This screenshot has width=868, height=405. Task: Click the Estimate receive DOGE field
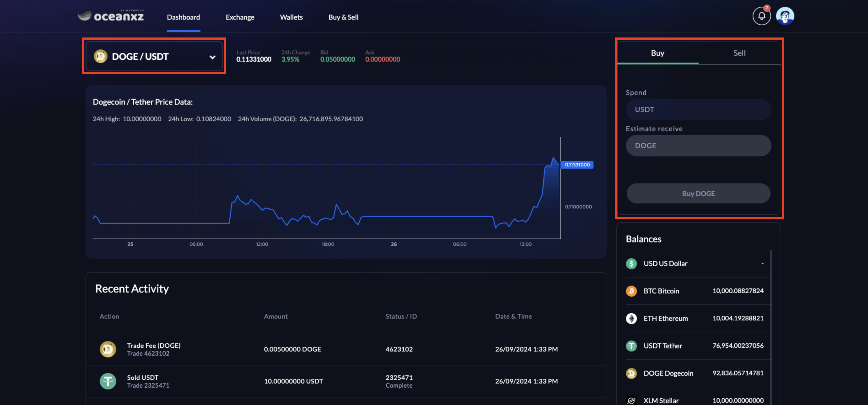coord(698,145)
